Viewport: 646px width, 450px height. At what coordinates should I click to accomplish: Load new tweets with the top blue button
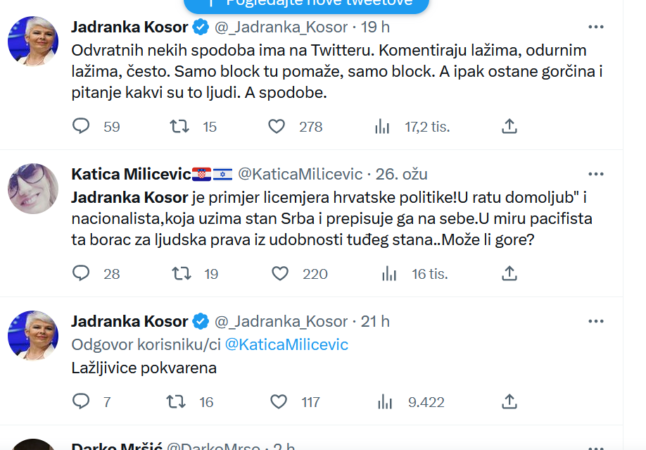click(x=320, y=5)
